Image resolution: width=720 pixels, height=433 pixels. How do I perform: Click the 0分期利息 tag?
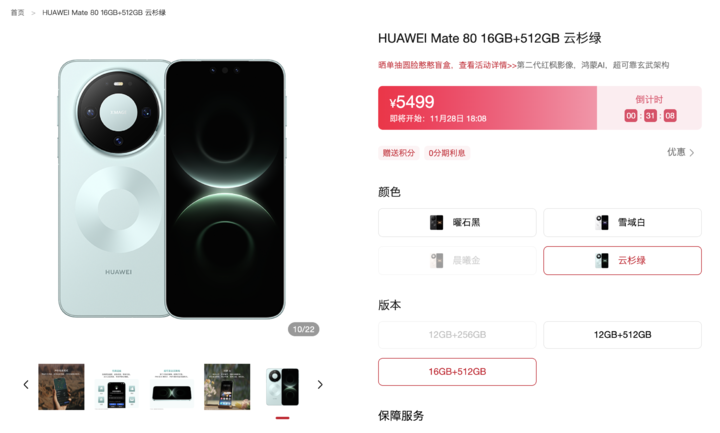click(x=447, y=153)
